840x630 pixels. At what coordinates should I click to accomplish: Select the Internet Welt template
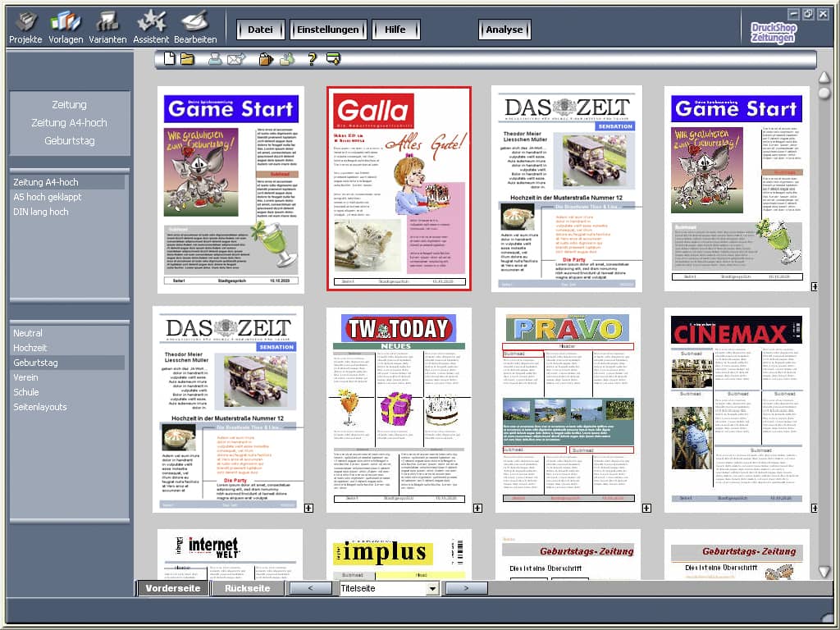(x=231, y=555)
